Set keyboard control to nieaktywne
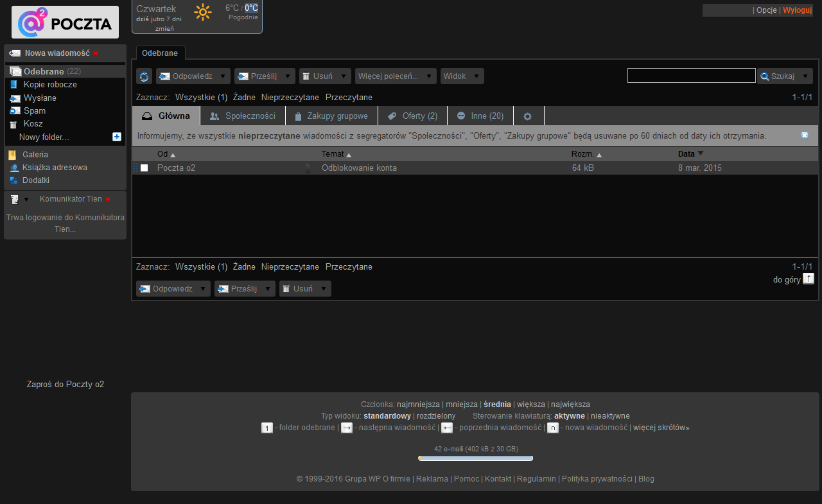 point(610,416)
